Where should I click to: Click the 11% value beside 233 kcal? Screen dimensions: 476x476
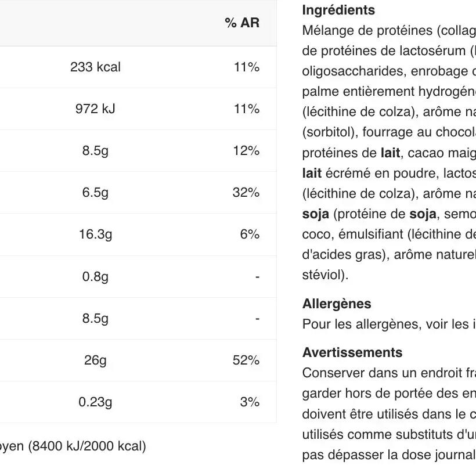[246, 67]
